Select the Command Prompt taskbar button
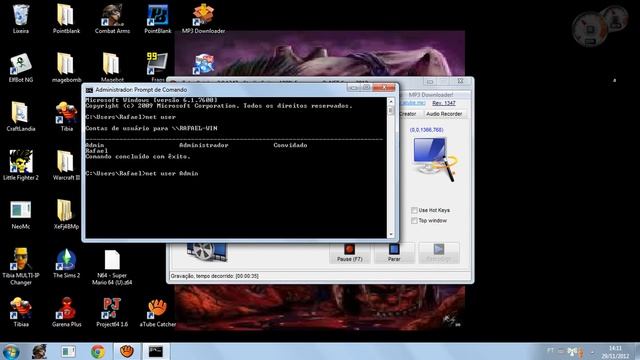Viewport: 640px width, 360px height. tap(156, 351)
